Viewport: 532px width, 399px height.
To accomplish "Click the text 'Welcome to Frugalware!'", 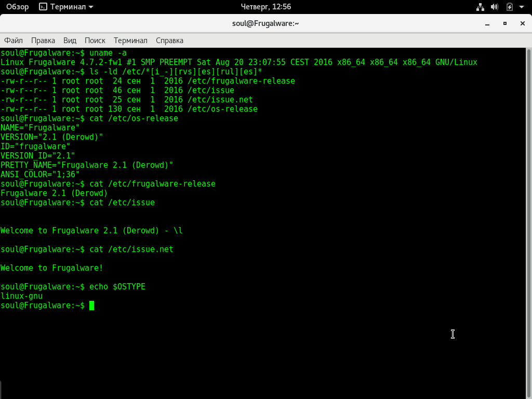I will [51, 268].
